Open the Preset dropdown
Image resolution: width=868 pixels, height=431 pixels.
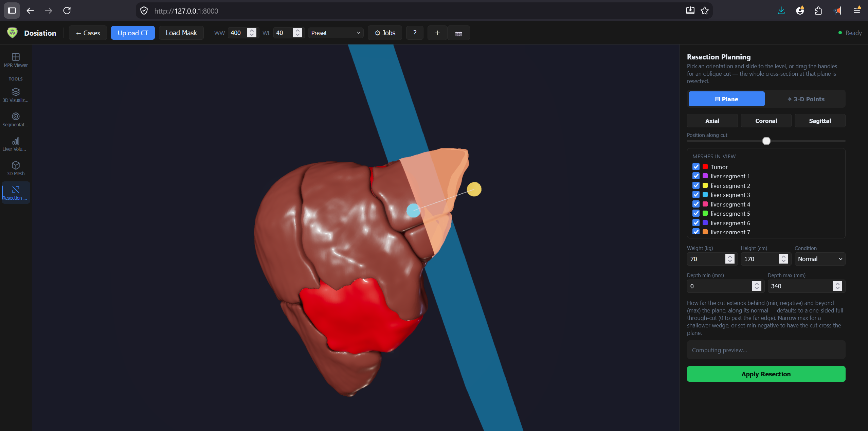tap(336, 33)
